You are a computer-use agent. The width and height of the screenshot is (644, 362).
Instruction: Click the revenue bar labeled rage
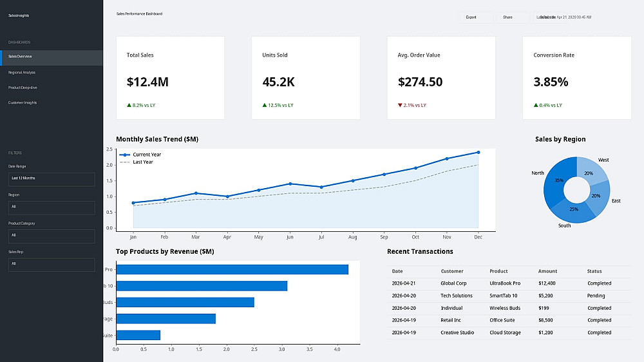(x=166, y=319)
